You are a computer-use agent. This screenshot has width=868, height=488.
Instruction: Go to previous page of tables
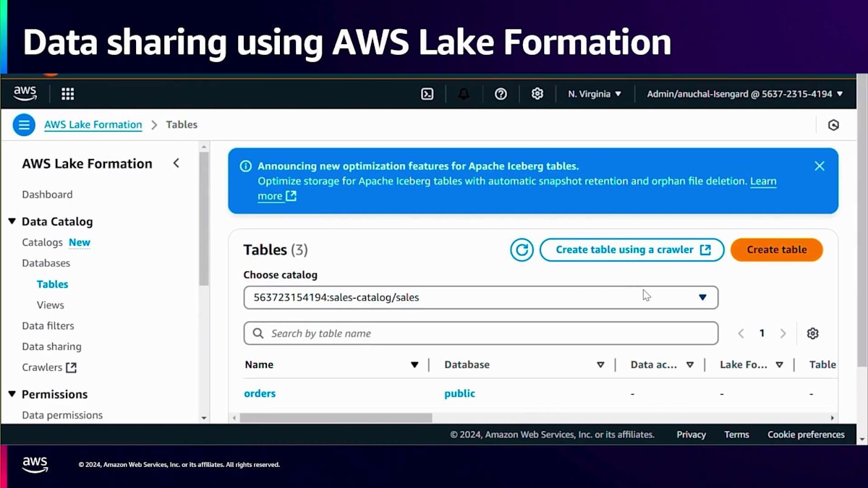pyautogui.click(x=741, y=333)
